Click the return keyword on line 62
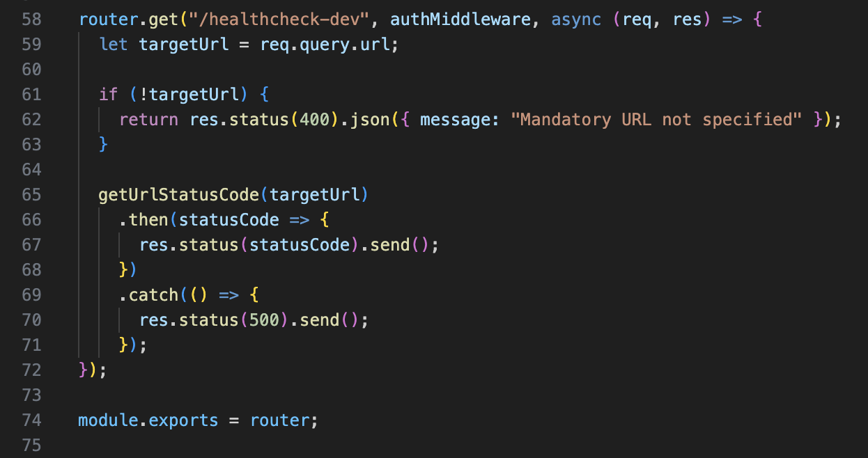Image resolution: width=868 pixels, height=458 pixels. pos(148,119)
